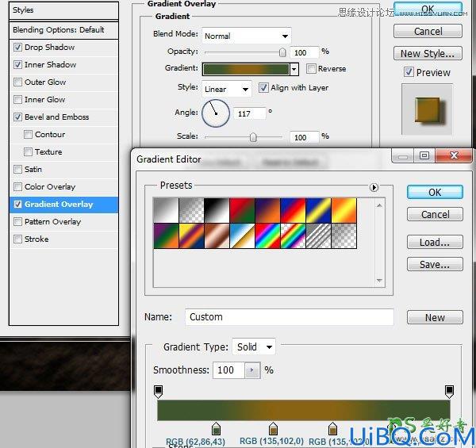Select the green color stop RGB(62,86,43)
The image size is (476, 448).
pos(216,429)
